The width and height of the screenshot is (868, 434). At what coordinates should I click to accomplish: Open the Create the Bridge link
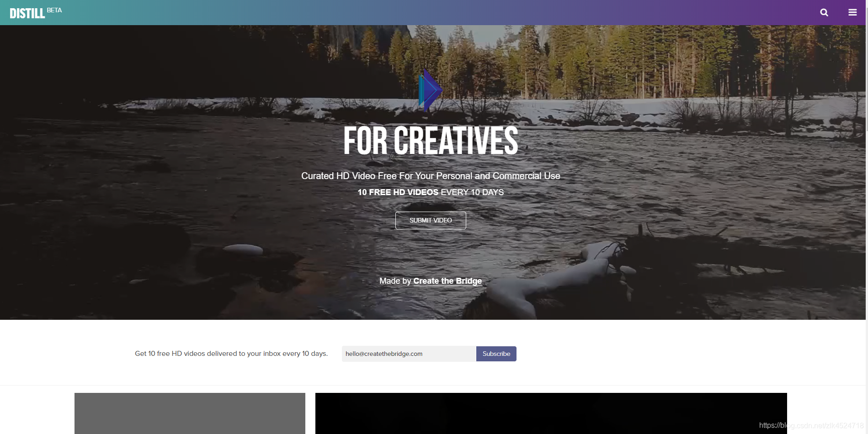click(x=447, y=281)
